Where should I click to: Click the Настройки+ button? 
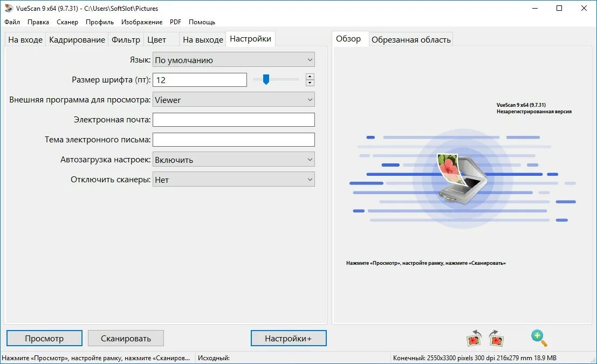289,338
